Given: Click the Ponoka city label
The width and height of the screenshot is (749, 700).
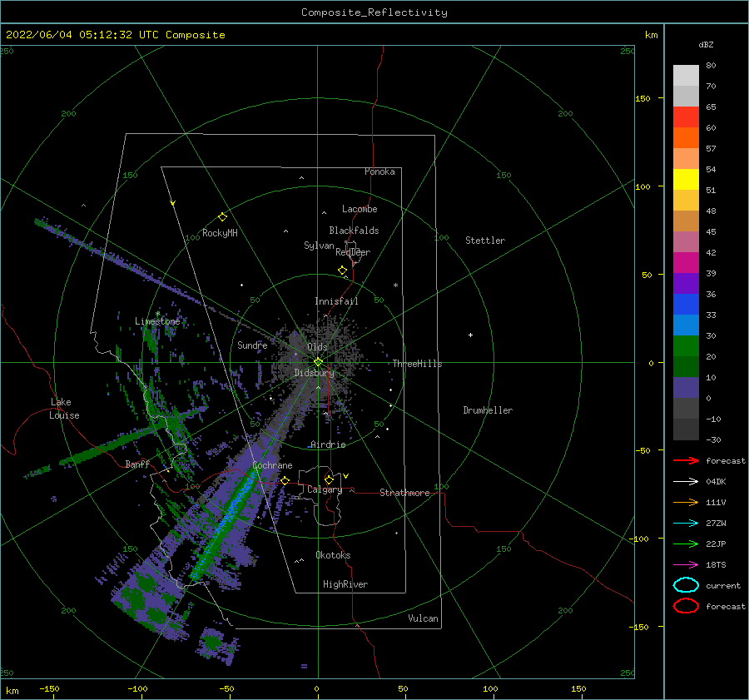Looking at the screenshot, I should tap(379, 171).
